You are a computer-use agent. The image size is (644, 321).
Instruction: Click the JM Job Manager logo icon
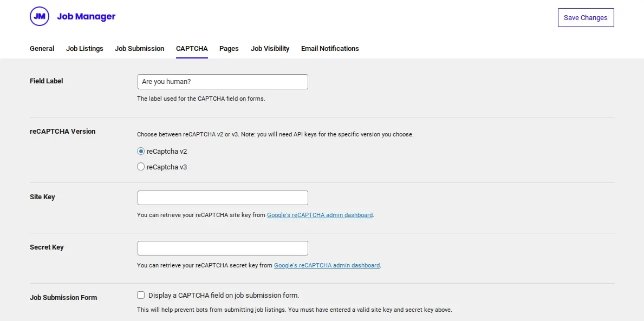[40, 16]
